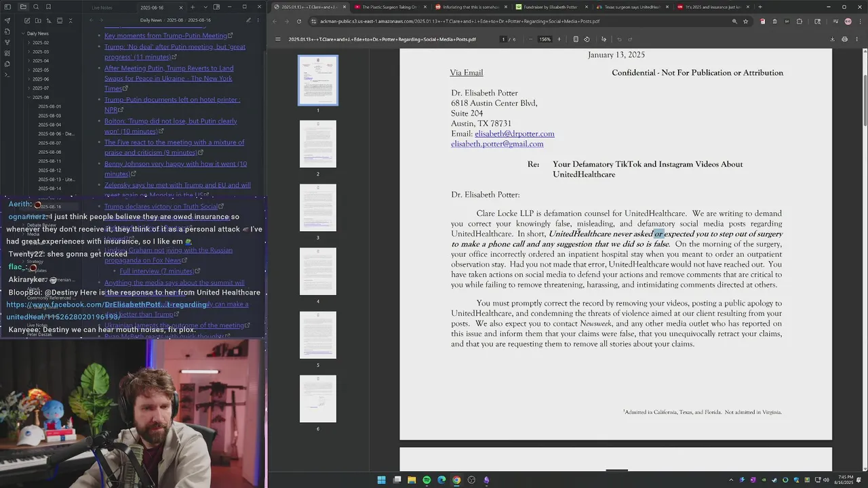Open PDF viewer more actions menu
This screenshot has height=488, width=868.
pyautogui.click(x=856, y=39)
